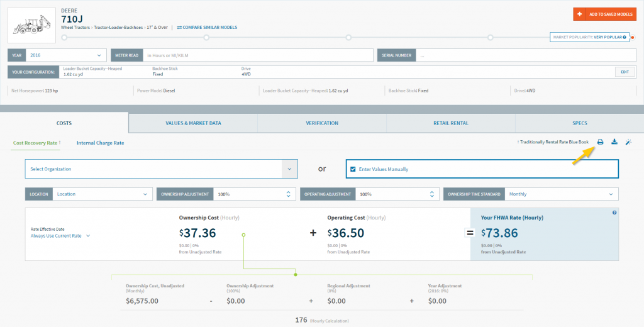The height and width of the screenshot is (327, 644).
Task: Click the Very Popular market popularity link
Action: pyautogui.click(x=608, y=37)
